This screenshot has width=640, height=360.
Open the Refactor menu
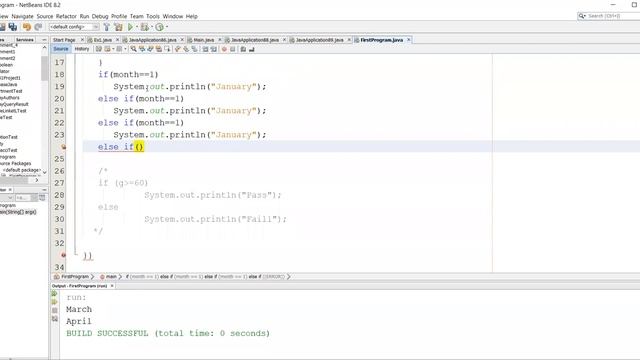point(66,16)
